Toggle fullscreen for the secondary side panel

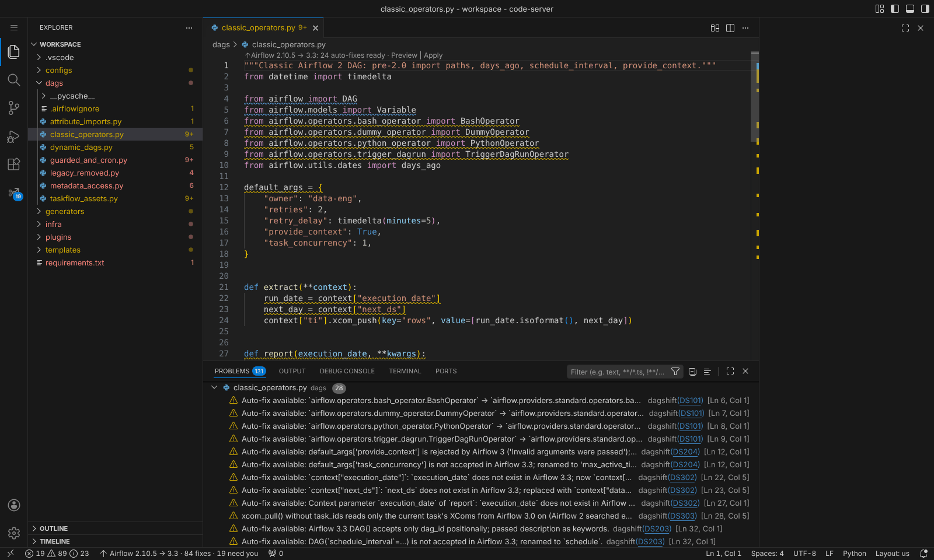(905, 28)
